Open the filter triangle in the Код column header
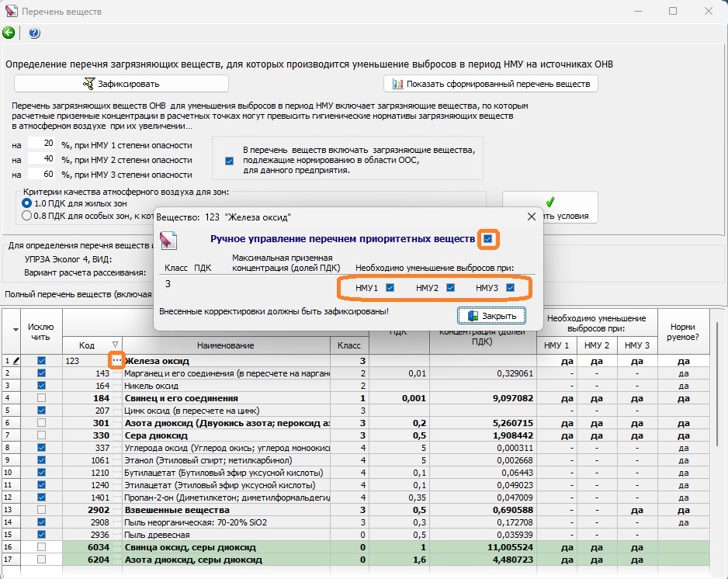The image size is (728, 579). click(115, 345)
